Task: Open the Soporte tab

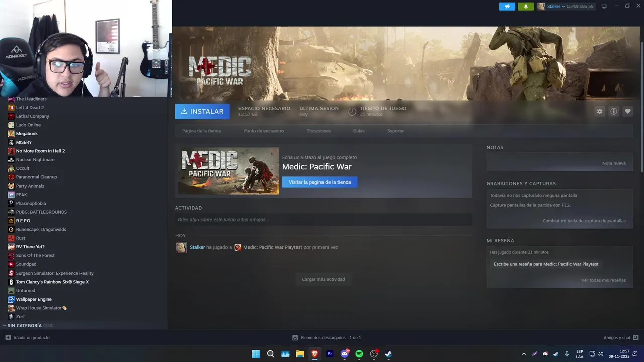Action: pyautogui.click(x=395, y=131)
